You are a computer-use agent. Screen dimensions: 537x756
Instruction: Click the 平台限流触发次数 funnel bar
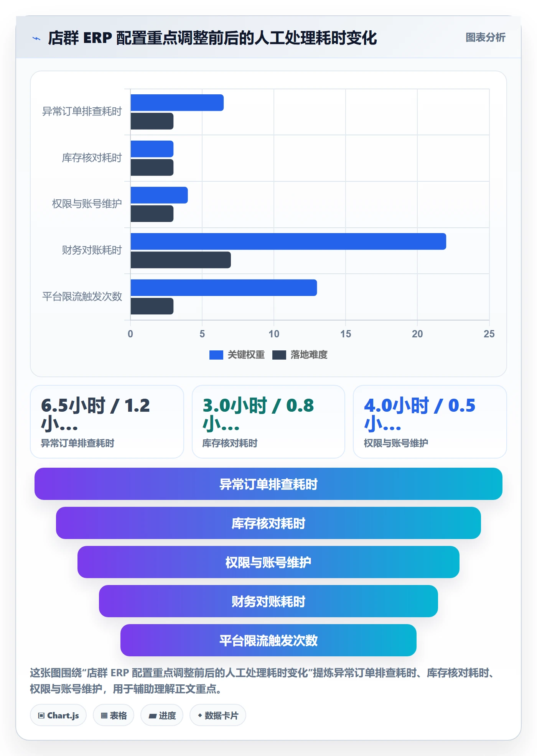[268, 640]
